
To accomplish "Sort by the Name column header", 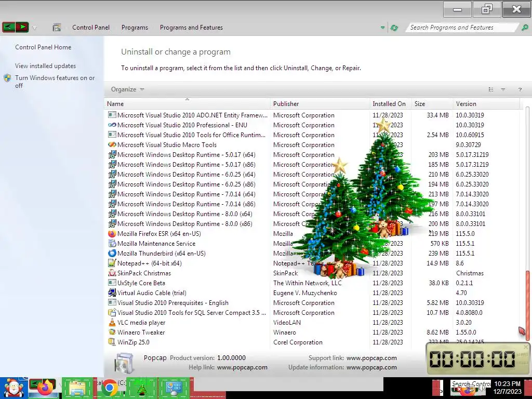I will (x=187, y=104).
